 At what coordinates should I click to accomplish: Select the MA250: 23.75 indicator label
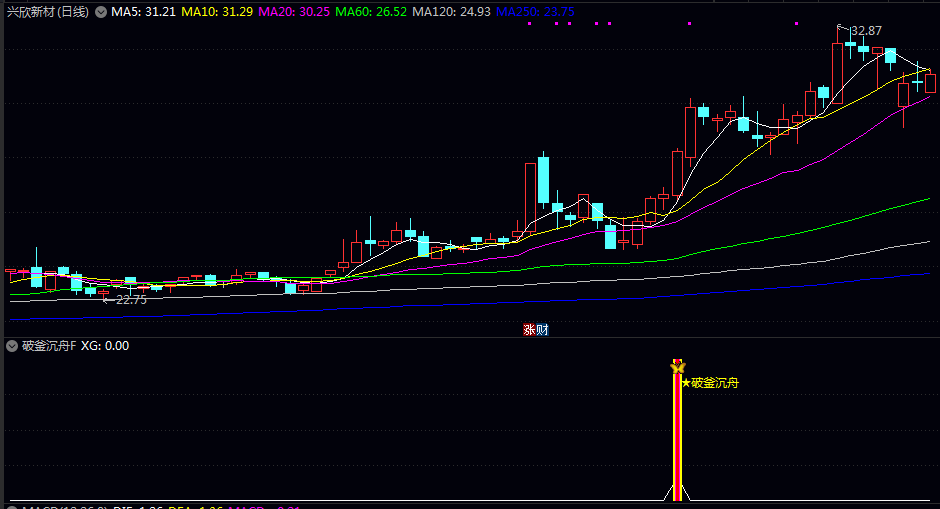pyautogui.click(x=535, y=12)
